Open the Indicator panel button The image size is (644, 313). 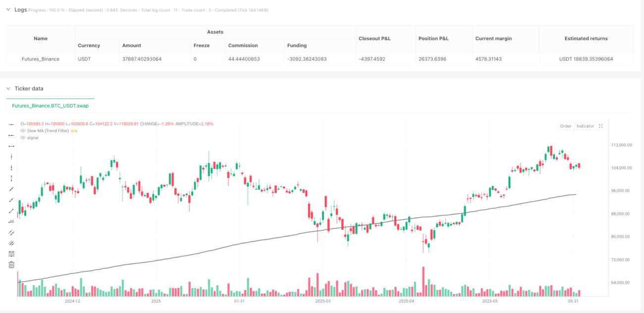[585, 126]
